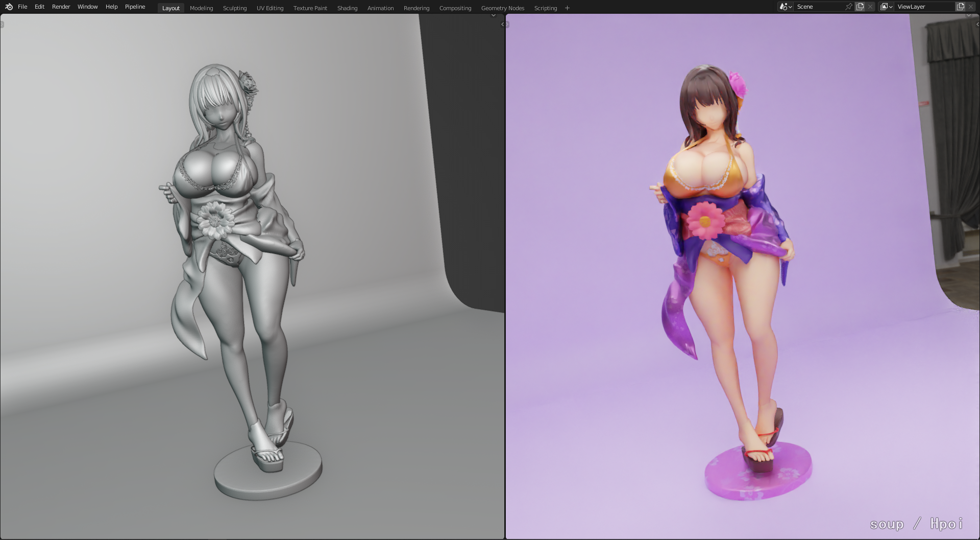The height and width of the screenshot is (540, 980).
Task: Toggle the Scene pin icon
Action: coord(849,7)
